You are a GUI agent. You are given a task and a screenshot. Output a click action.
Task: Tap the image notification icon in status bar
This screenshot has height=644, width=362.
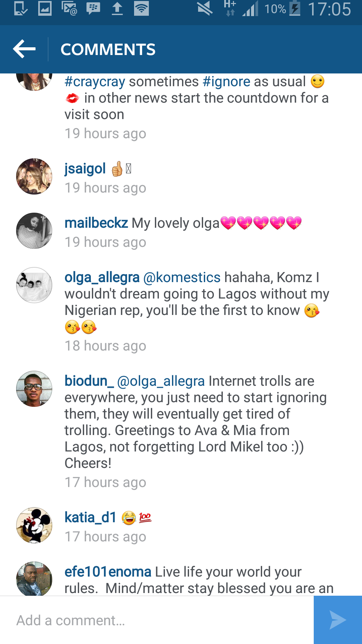45,9
